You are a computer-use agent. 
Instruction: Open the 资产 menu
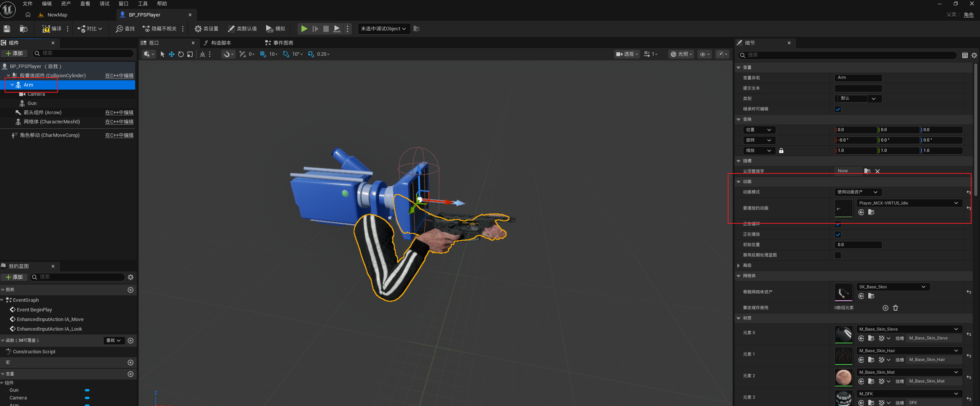pyautogui.click(x=66, y=4)
